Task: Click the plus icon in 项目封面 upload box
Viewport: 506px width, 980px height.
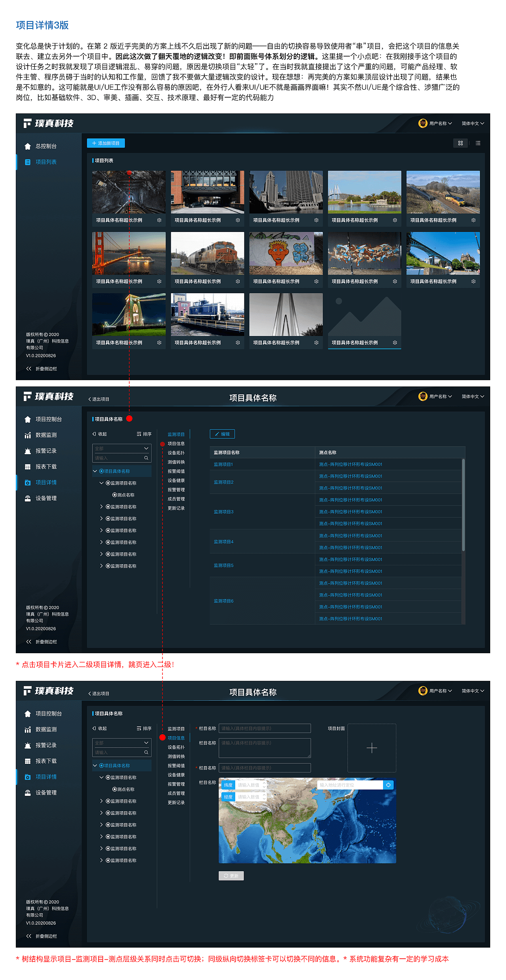Action: pos(372,748)
